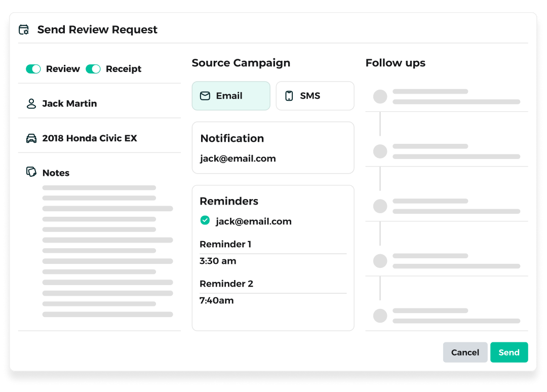Click the green Send button
This screenshot has height=392, width=547.
point(509,352)
